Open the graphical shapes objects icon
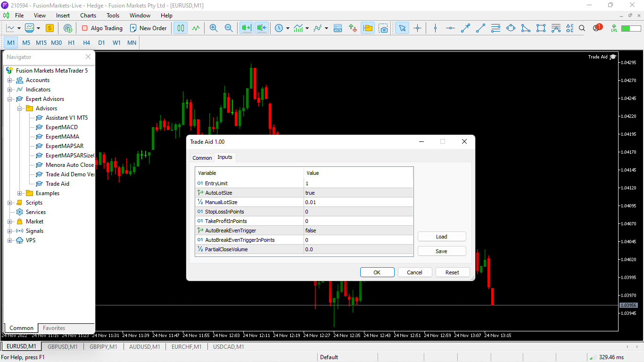Viewport: 644px width, 362px height. tap(570, 28)
